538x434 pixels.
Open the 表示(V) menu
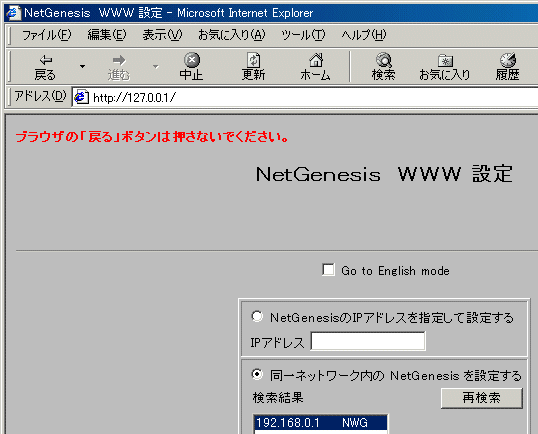162,35
